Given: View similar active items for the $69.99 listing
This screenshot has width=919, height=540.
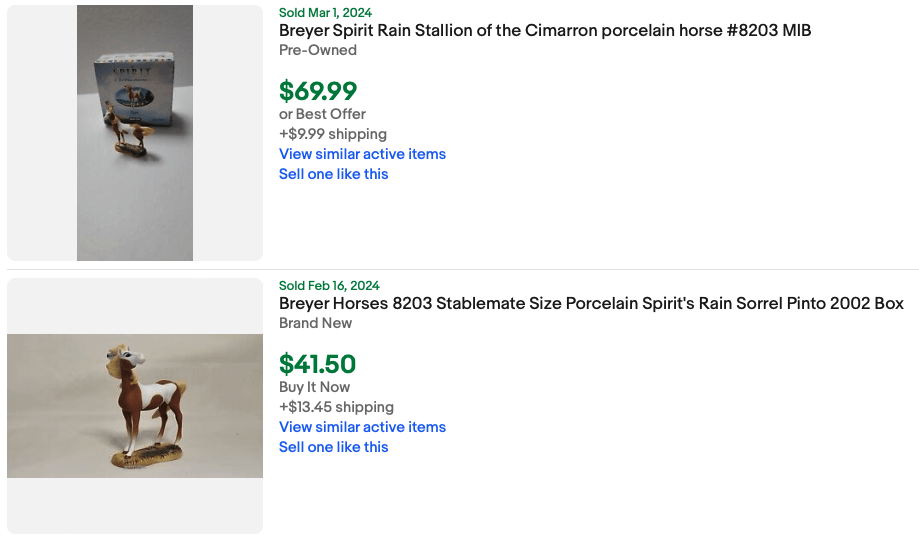Looking at the screenshot, I should (x=362, y=154).
